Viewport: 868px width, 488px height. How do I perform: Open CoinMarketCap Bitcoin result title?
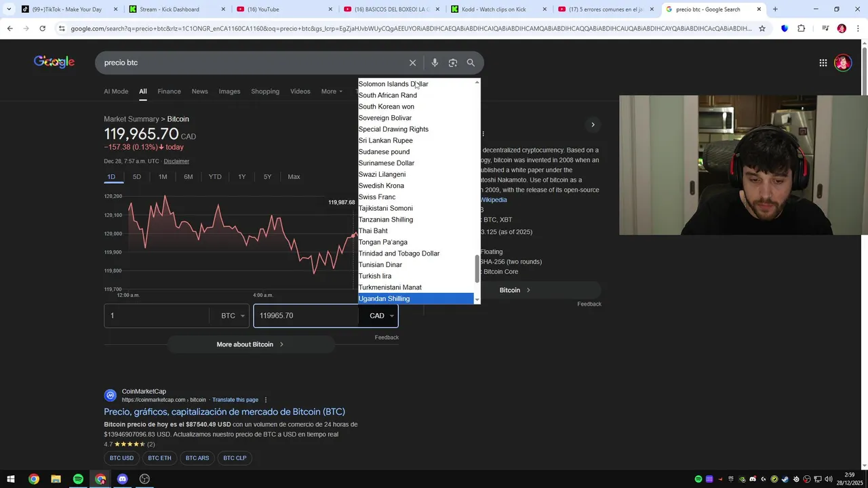224,412
